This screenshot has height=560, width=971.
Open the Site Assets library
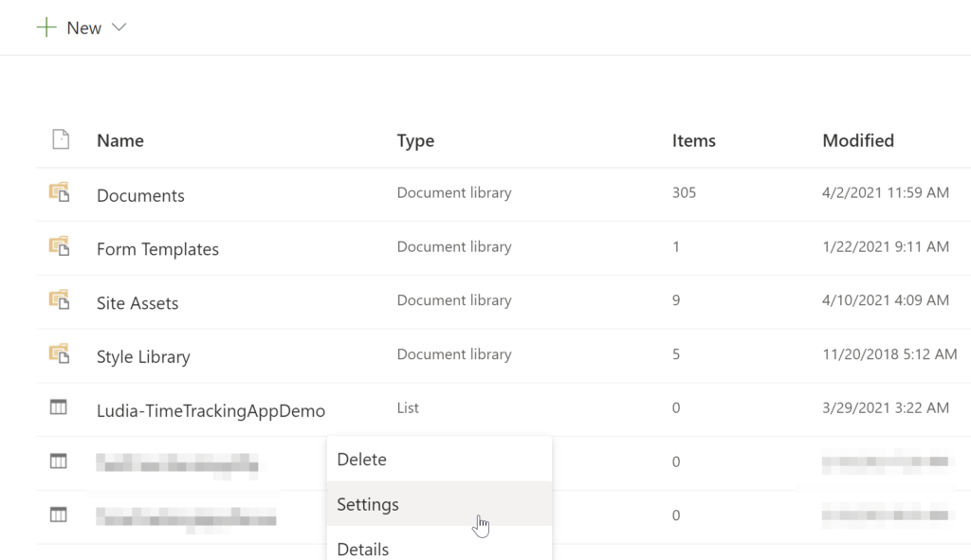pyautogui.click(x=137, y=303)
